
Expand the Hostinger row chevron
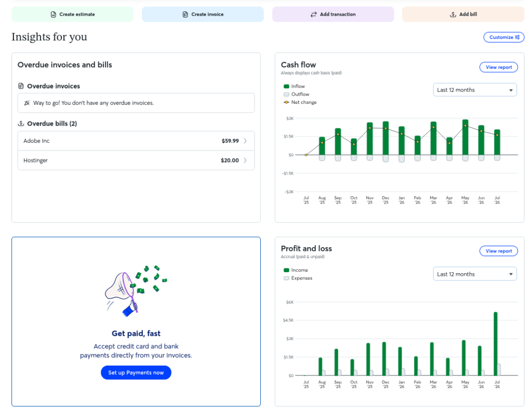pos(245,160)
